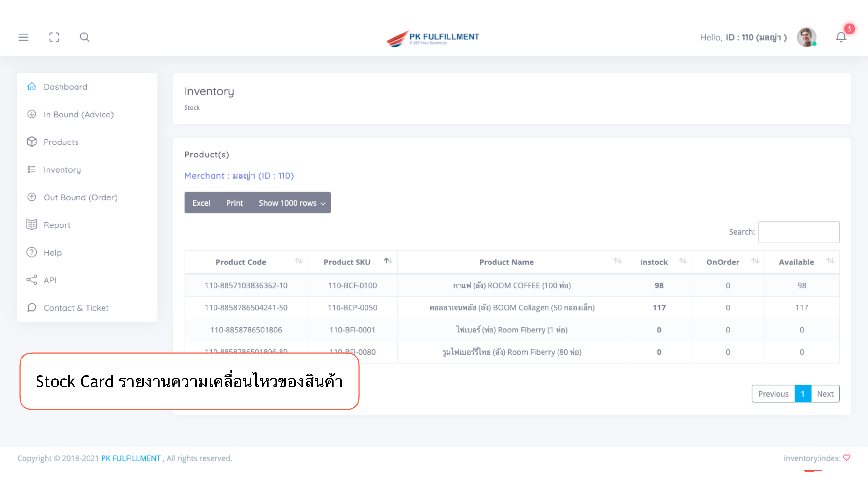
Task: Open notifications bell icon
Action: point(841,37)
